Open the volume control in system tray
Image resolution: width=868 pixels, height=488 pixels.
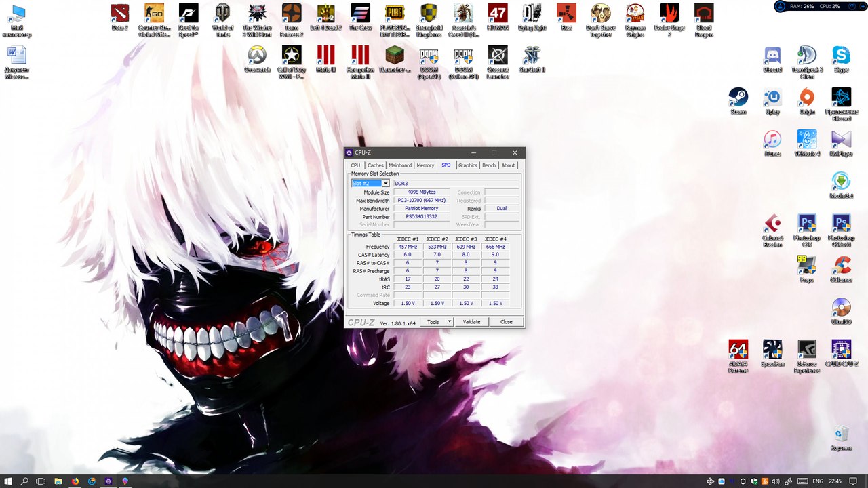(775, 481)
